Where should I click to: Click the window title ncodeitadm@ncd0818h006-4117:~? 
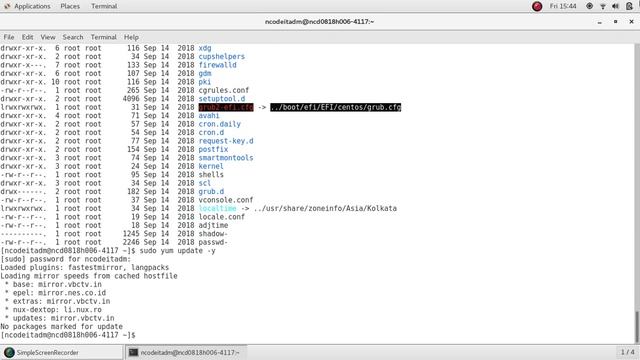point(320,22)
